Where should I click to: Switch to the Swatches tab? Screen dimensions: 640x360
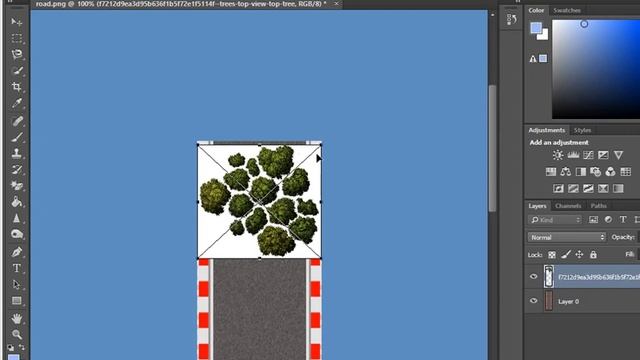(x=567, y=11)
